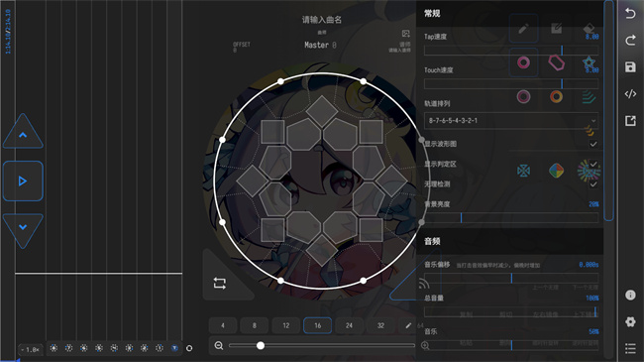Open the info icon in the right sidebar

pyautogui.click(x=630, y=295)
